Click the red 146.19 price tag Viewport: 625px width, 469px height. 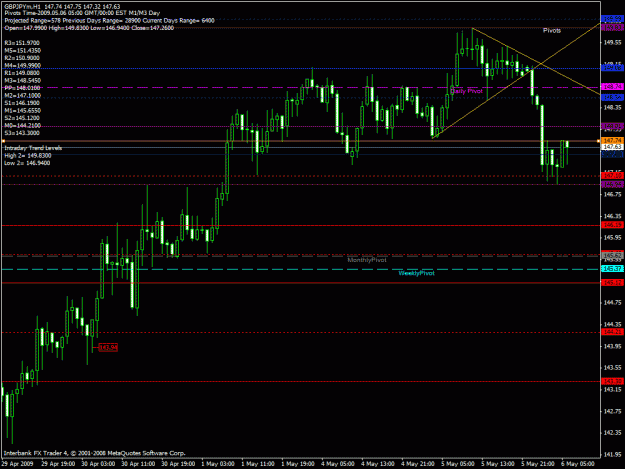(612, 225)
